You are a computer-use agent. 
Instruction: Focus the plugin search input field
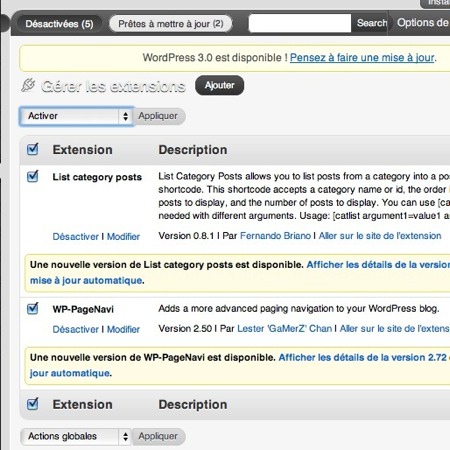coord(300,23)
